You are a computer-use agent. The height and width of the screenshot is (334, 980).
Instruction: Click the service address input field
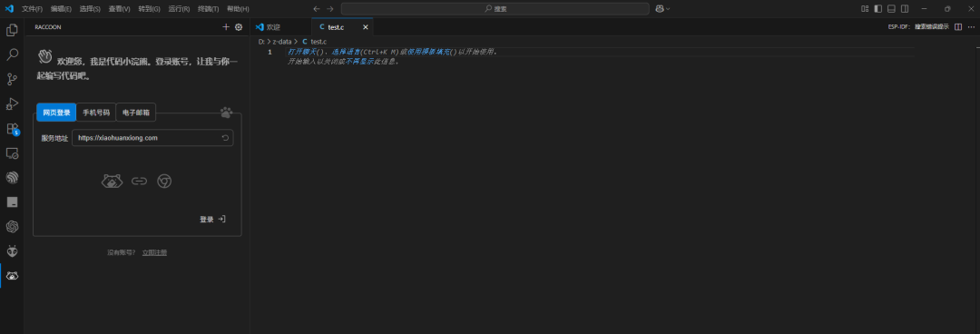[152, 138]
